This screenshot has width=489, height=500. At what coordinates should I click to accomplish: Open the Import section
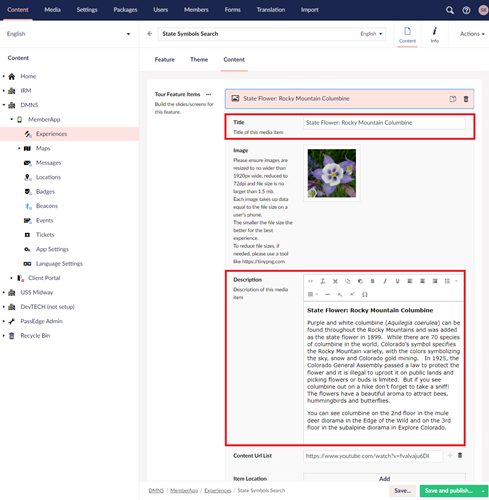point(310,10)
